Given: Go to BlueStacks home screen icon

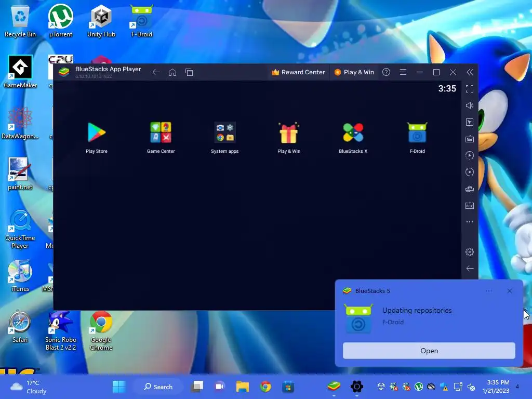Looking at the screenshot, I should [172, 72].
